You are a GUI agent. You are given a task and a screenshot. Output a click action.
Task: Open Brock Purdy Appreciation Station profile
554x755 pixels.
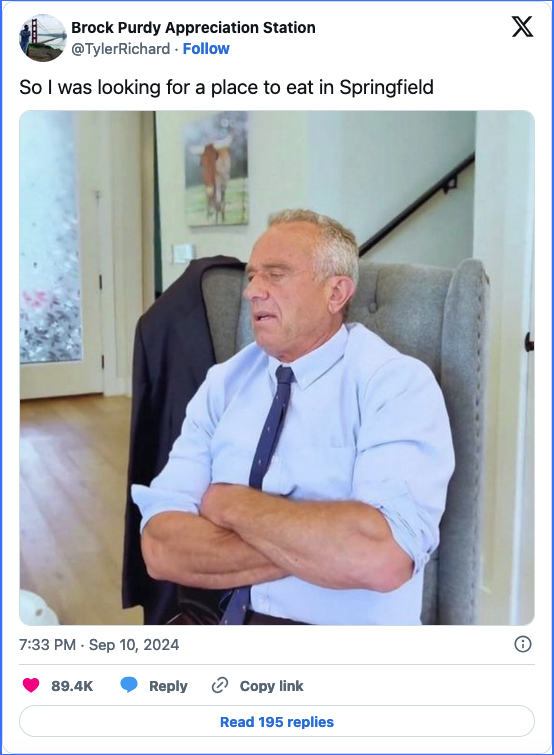pos(193,28)
